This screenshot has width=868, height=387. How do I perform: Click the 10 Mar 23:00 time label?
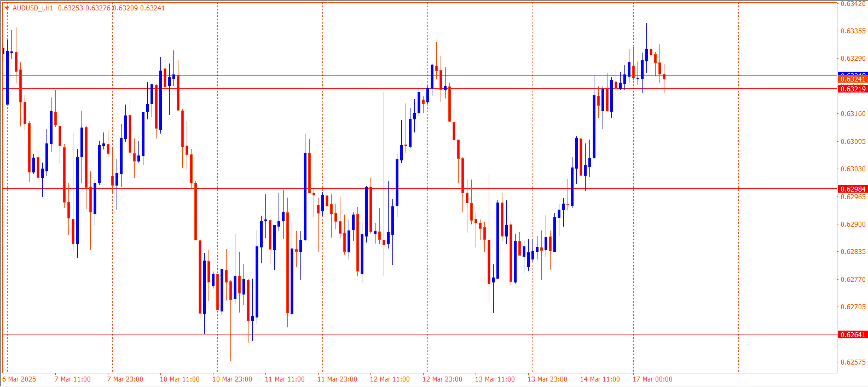pos(232,379)
